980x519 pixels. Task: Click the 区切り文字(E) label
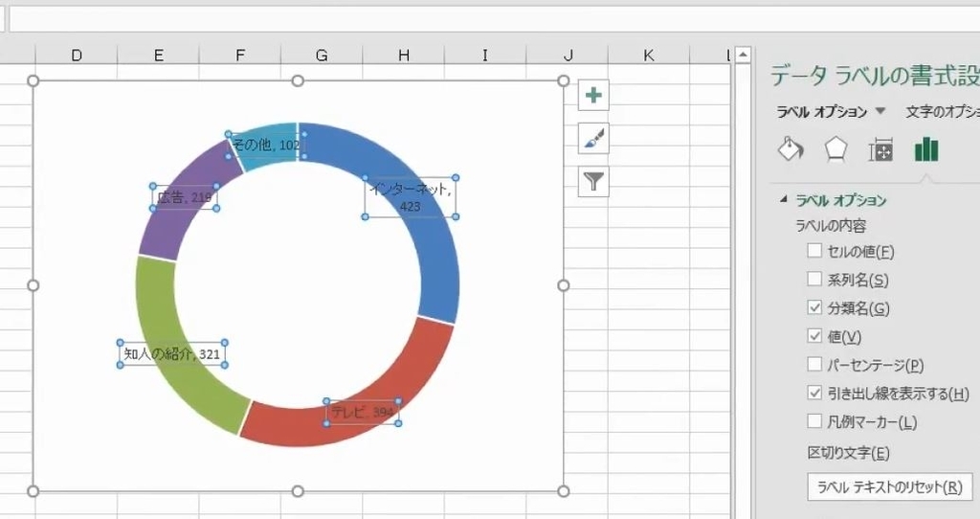[x=849, y=453]
